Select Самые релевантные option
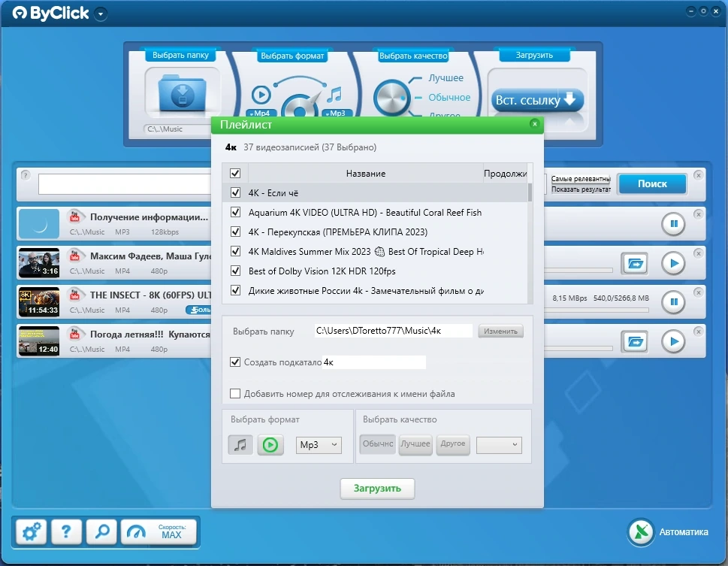This screenshot has width=728, height=566. [x=580, y=179]
